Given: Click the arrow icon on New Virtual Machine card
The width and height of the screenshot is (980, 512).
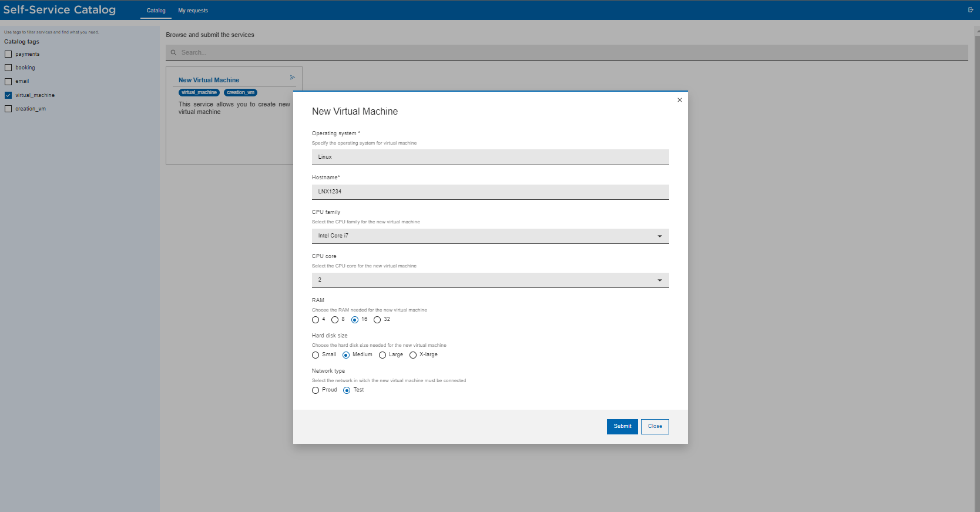Looking at the screenshot, I should pyautogui.click(x=292, y=78).
